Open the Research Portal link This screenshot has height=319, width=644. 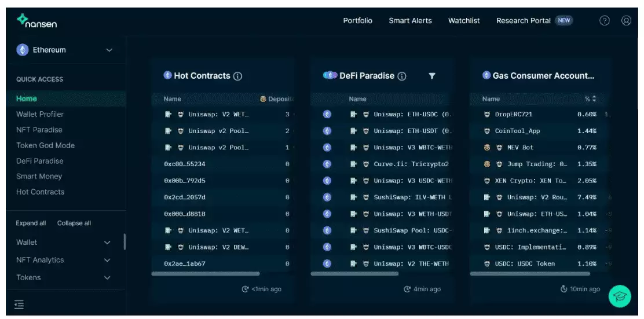pyautogui.click(x=523, y=21)
